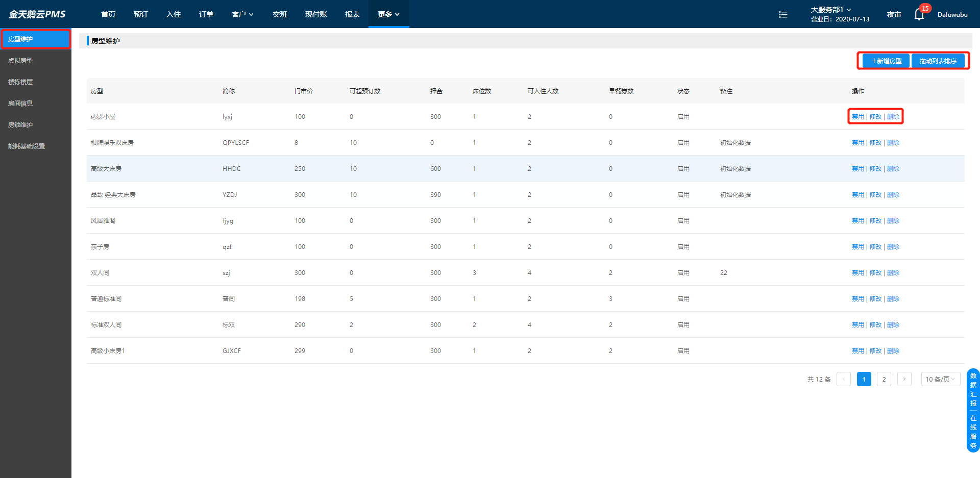The width and height of the screenshot is (980, 478).
Task: Open the list menu icon in header
Action: (783, 15)
